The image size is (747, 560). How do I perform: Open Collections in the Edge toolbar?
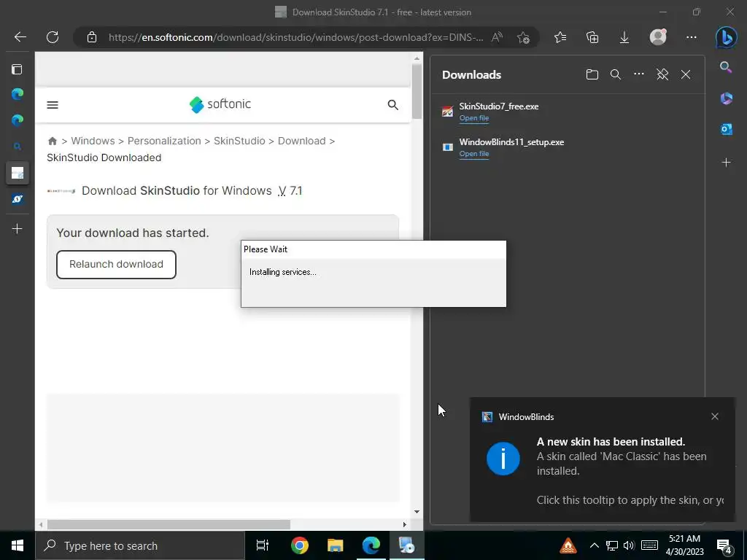tap(592, 37)
